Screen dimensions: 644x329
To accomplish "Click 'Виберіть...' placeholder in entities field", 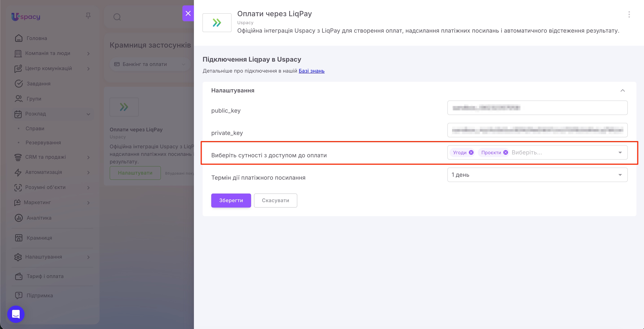I will [527, 152].
